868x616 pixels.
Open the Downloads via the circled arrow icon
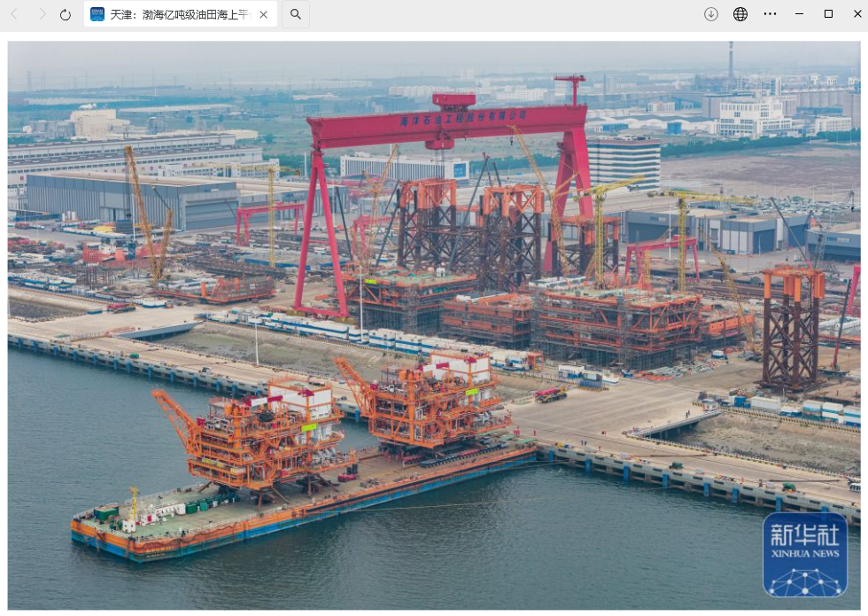click(710, 14)
